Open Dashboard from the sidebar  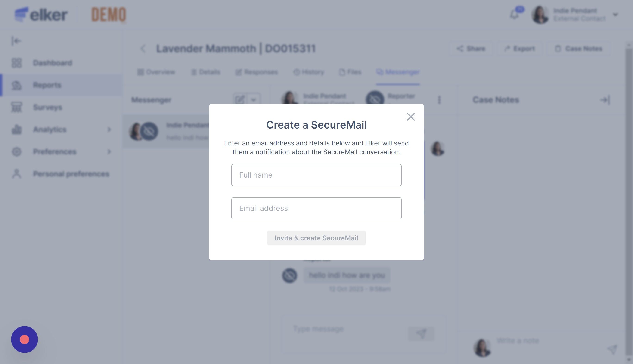(53, 63)
